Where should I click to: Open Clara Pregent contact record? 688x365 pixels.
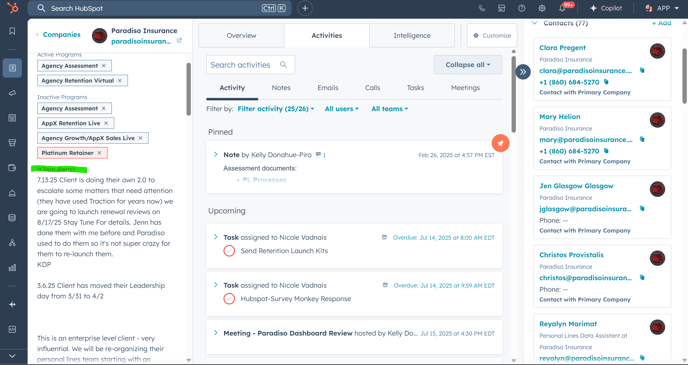coord(563,48)
